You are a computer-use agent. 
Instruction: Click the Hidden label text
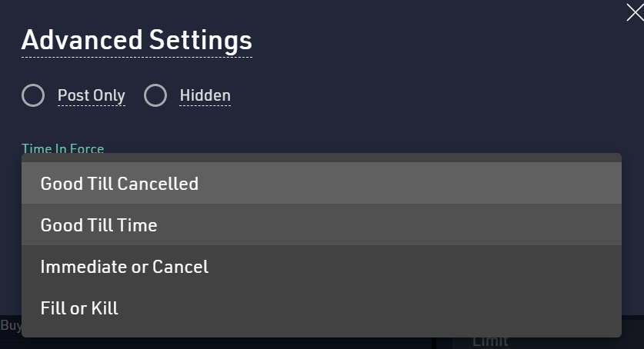[x=205, y=95]
